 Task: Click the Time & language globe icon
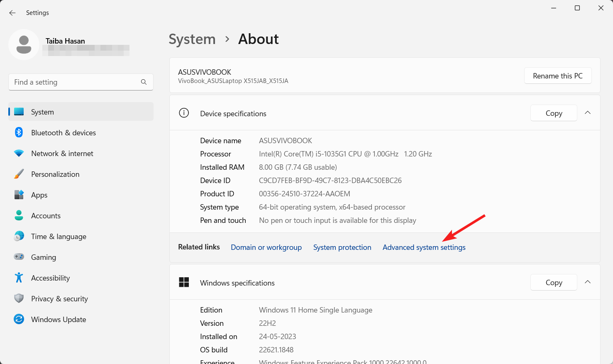click(x=19, y=236)
